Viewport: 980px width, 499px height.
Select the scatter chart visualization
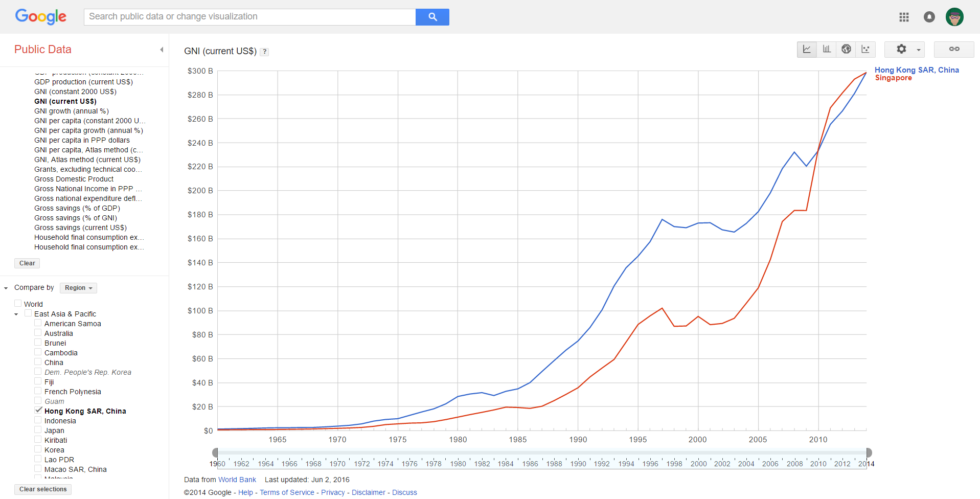(x=865, y=49)
